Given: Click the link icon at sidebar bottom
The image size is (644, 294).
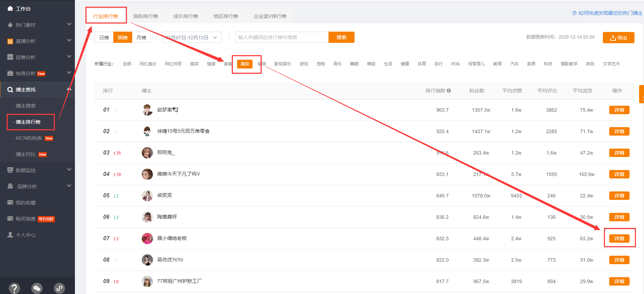Looking at the screenshot, I should coord(59,288).
